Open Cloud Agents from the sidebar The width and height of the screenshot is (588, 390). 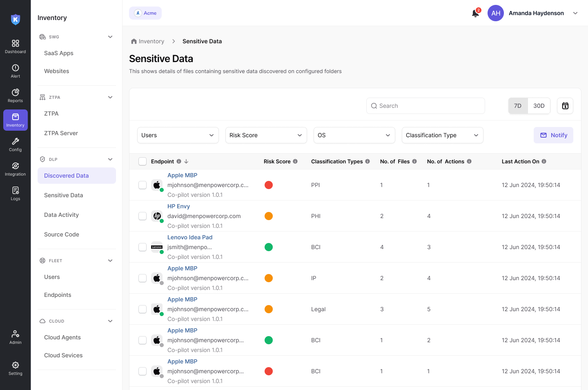[62, 337]
